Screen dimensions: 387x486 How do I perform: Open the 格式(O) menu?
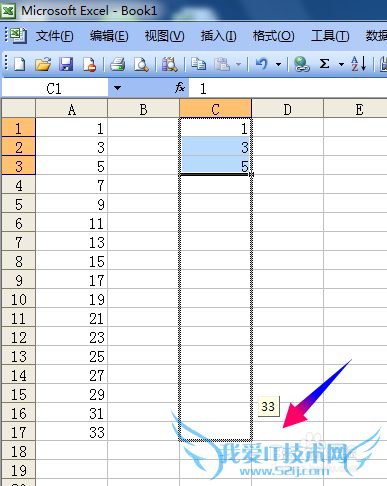click(x=273, y=36)
